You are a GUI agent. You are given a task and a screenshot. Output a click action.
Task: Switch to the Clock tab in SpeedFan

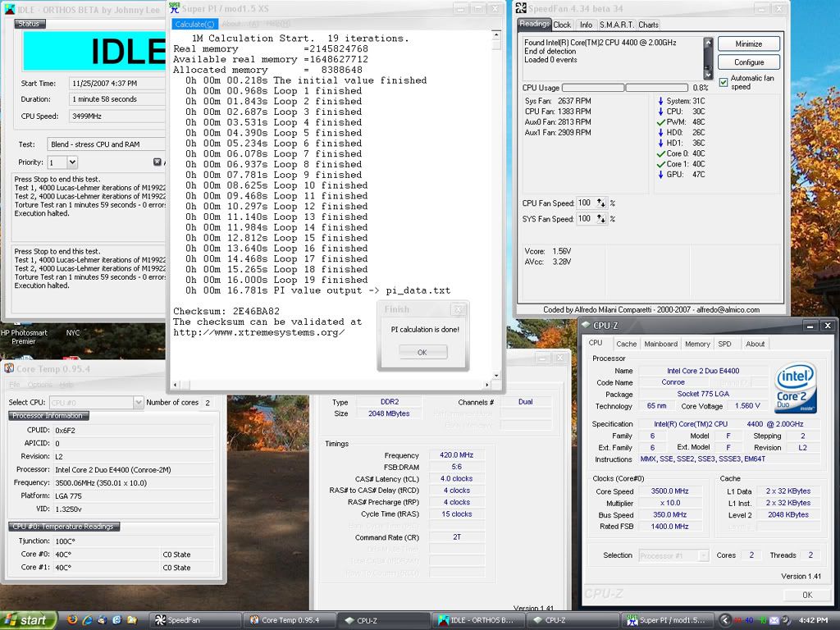(x=562, y=25)
